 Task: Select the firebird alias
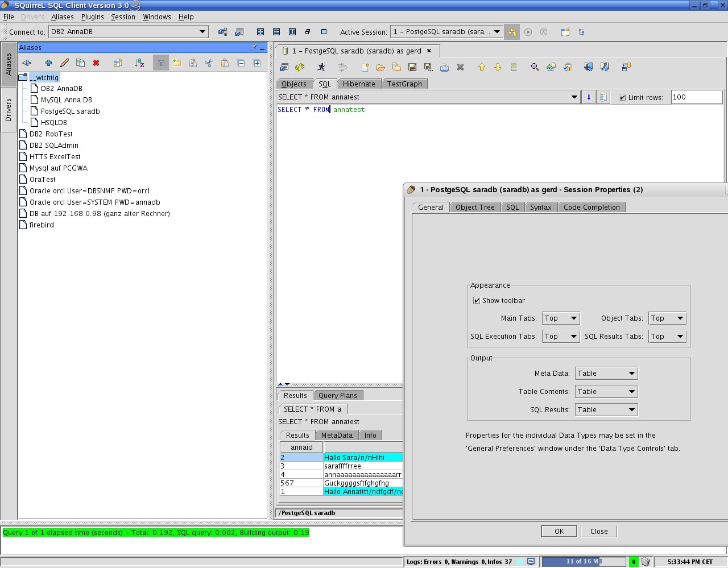tap(42, 225)
